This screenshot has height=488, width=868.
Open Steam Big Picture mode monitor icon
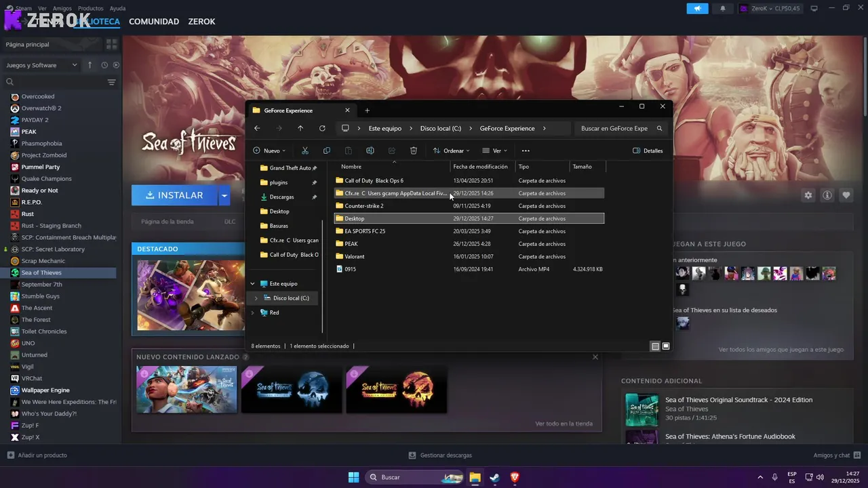814,8
